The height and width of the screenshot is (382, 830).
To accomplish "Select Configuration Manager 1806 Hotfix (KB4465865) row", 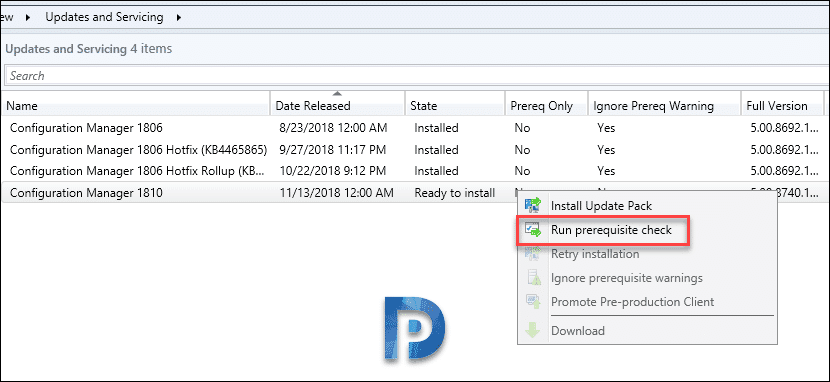I will (x=415, y=150).
